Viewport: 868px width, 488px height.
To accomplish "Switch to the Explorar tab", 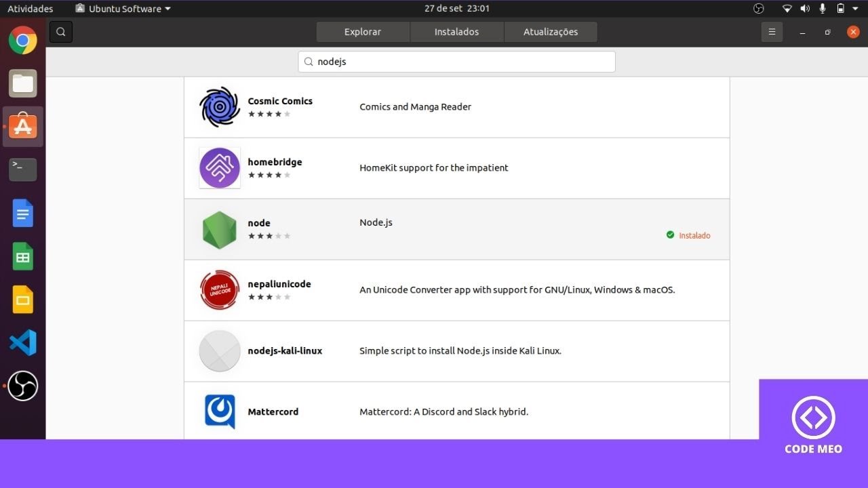I will [363, 32].
